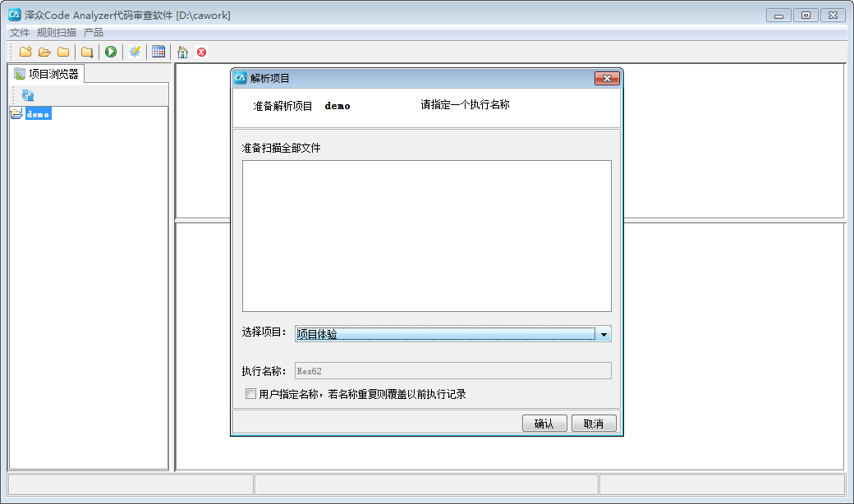Screen dimensions: 854x504
Task: Click the home house toolbar icon
Action: (x=182, y=52)
